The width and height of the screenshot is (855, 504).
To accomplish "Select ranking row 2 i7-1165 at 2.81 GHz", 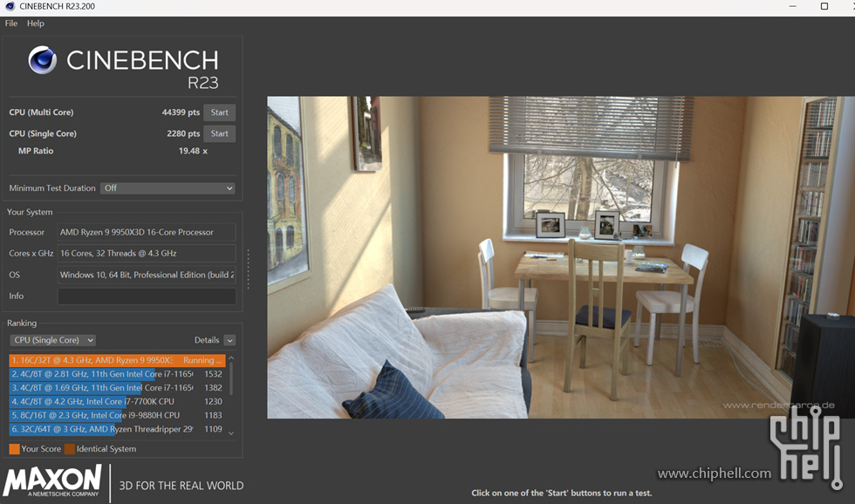I will click(x=117, y=374).
